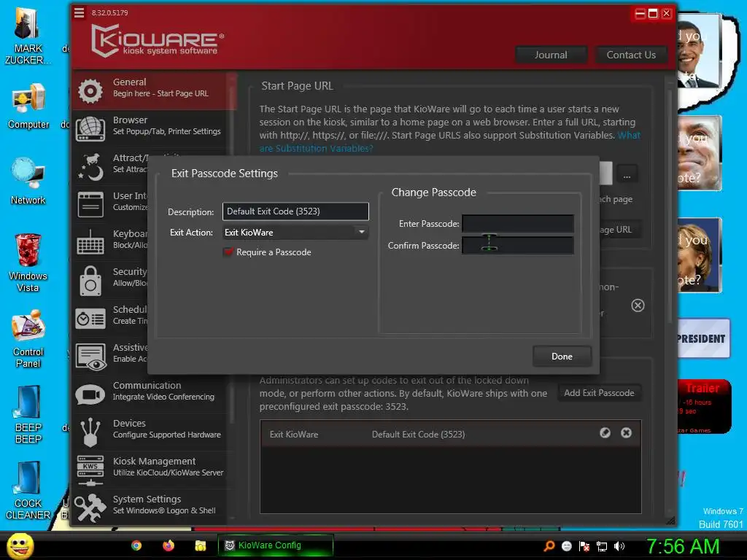
Task: Focus the Confirm Passcode field
Action: click(x=518, y=245)
